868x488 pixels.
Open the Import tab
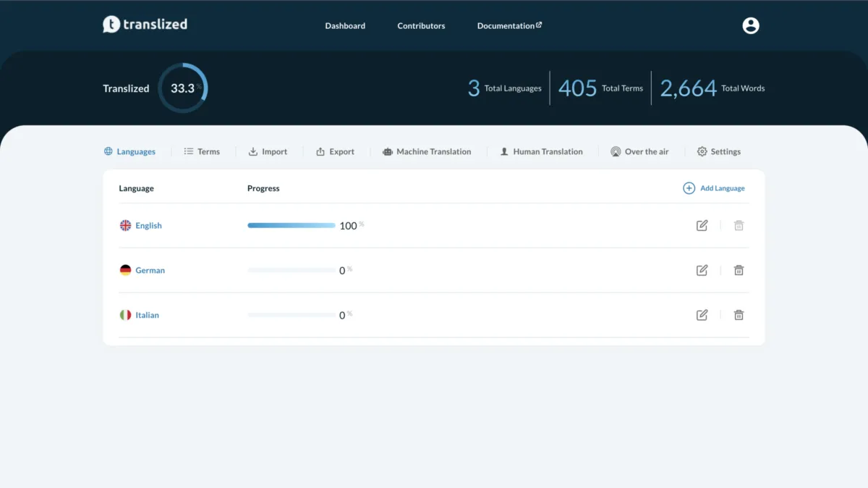tap(268, 151)
